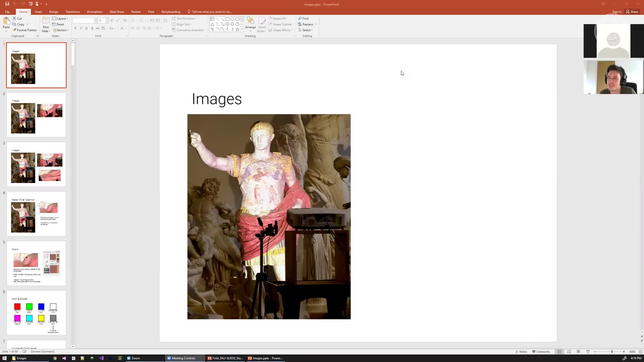Open the Storyboarding tab
Image resolution: width=644 pixels, height=362 pixels.
point(170,11)
